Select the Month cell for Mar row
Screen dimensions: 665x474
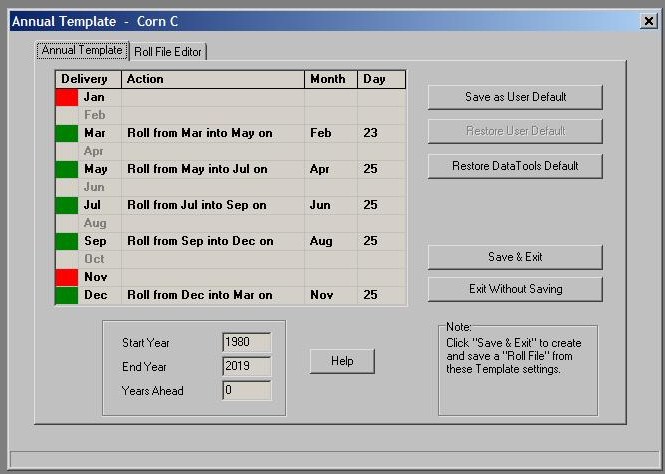pos(330,133)
